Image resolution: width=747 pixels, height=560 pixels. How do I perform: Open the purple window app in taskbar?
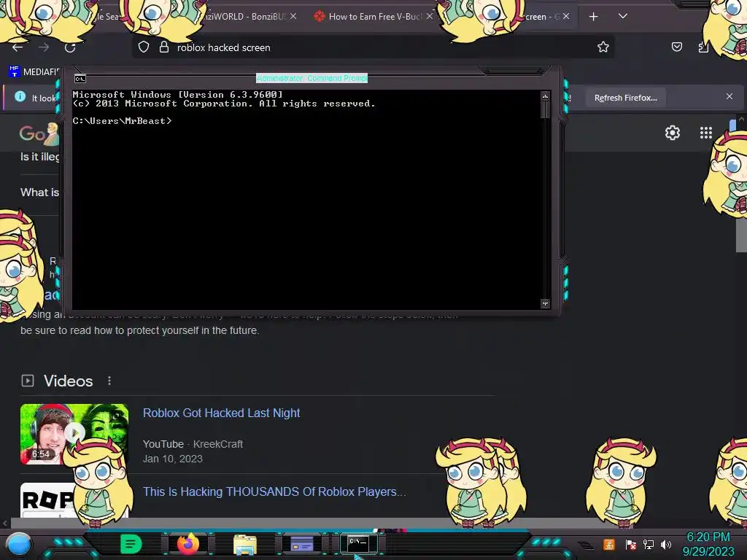click(301, 544)
